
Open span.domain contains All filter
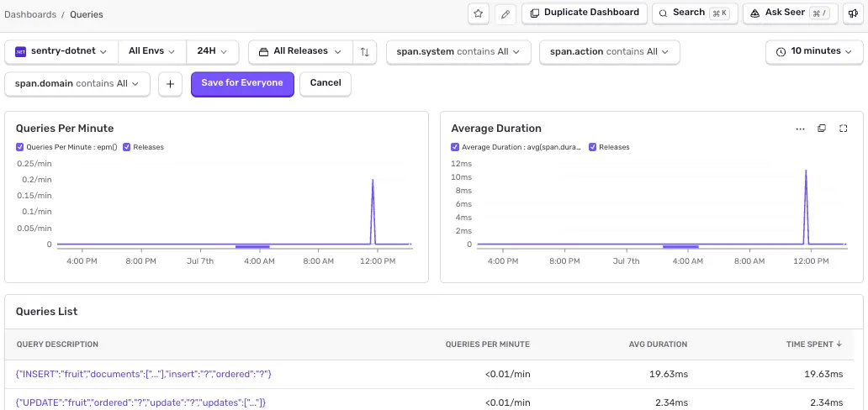click(x=77, y=83)
